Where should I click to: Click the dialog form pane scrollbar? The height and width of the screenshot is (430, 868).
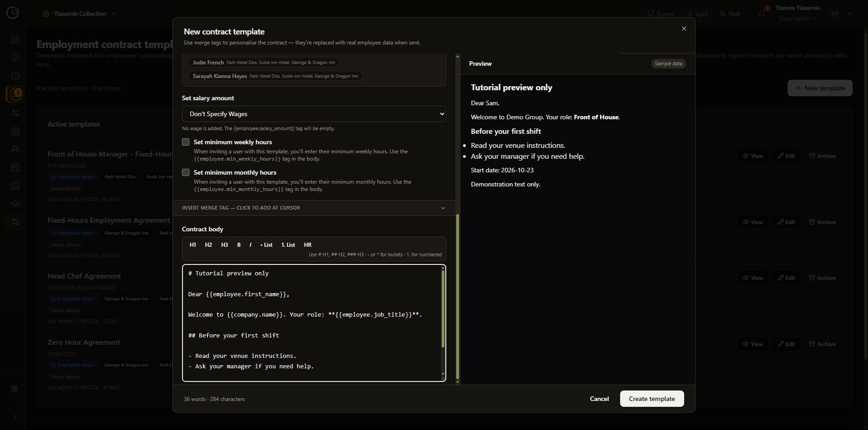click(457, 297)
